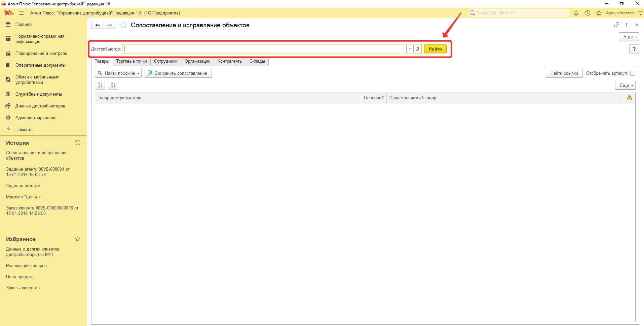The height and width of the screenshot is (326, 644).
Task: Open help with the question mark button
Action: click(634, 49)
